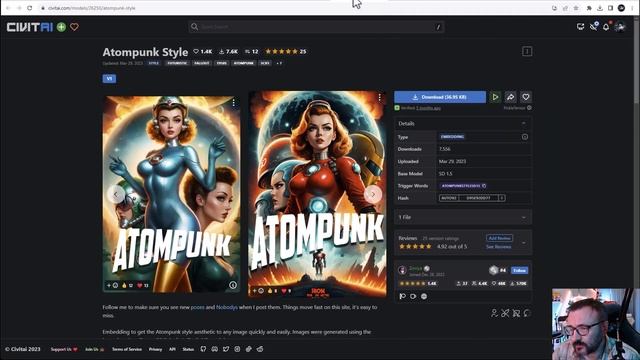Viewport: 640px width, 360px height.
Task: Open the creator's profile avatar
Action: pos(402,270)
